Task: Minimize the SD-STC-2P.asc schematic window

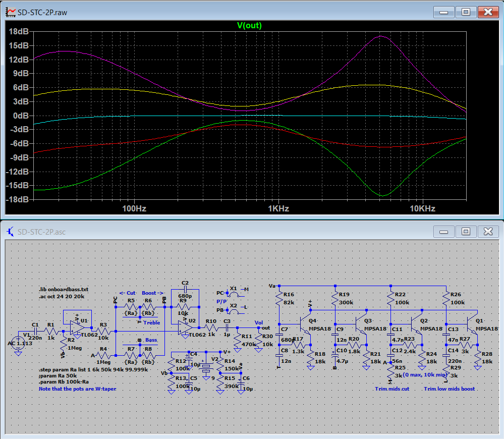Action: coord(443,232)
